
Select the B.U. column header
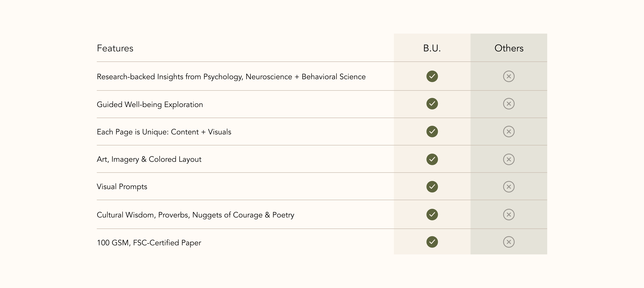[x=432, y=48]
